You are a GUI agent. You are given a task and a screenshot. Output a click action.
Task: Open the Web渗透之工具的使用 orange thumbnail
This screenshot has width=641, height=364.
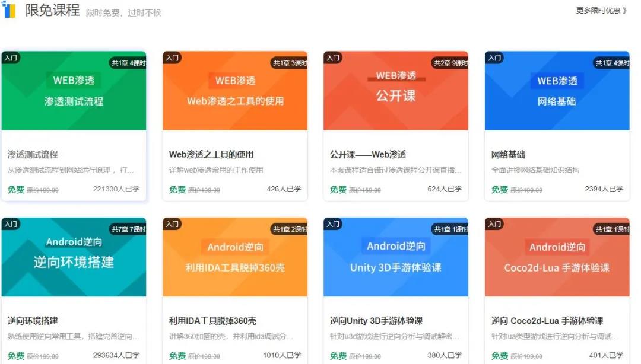pos(235,91)
